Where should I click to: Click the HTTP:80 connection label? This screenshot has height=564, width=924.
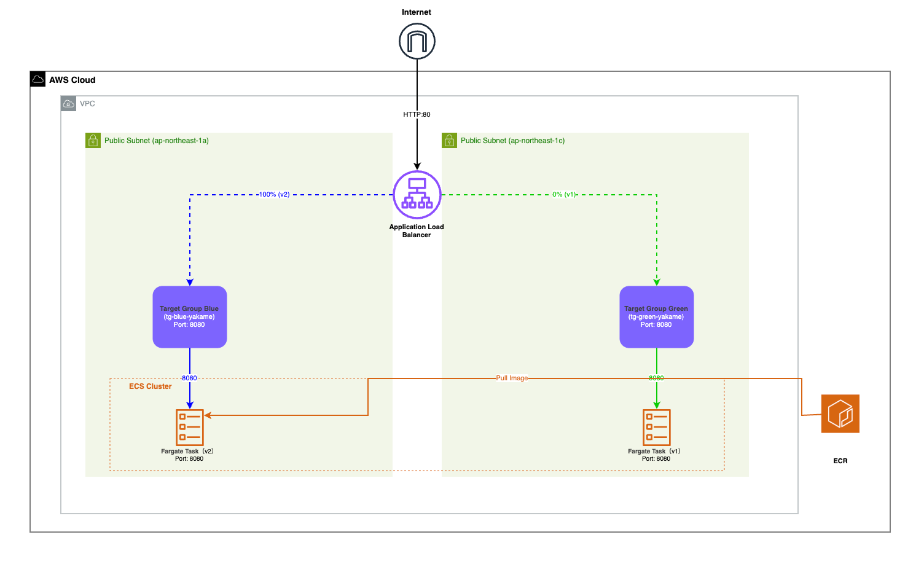[x=417, y=114]
